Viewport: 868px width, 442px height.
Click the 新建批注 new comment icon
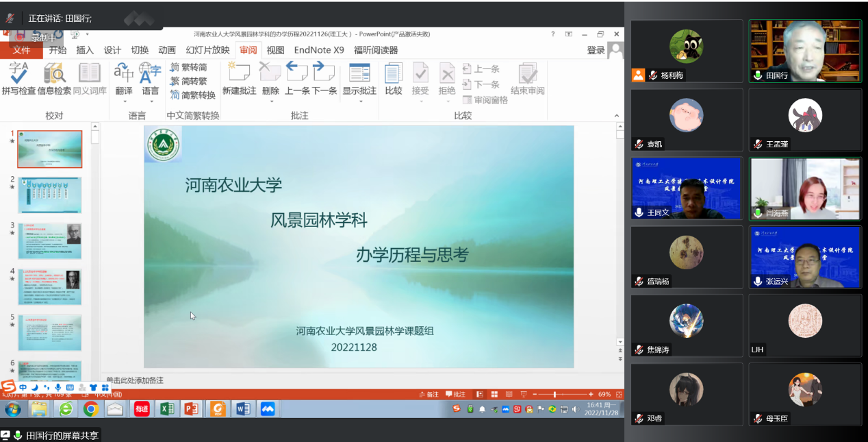(x=239, y=78)
